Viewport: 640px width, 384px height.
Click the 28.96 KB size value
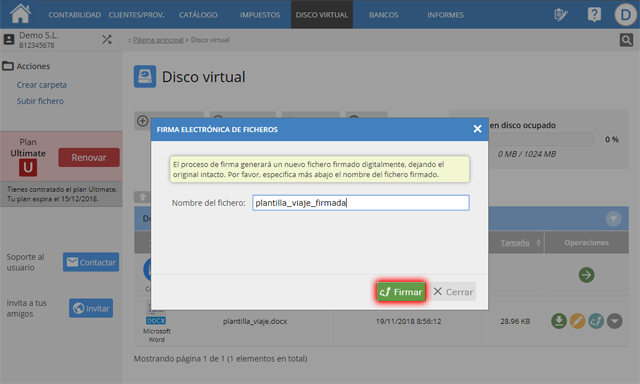pyautogui.click(x=515, y=322)
